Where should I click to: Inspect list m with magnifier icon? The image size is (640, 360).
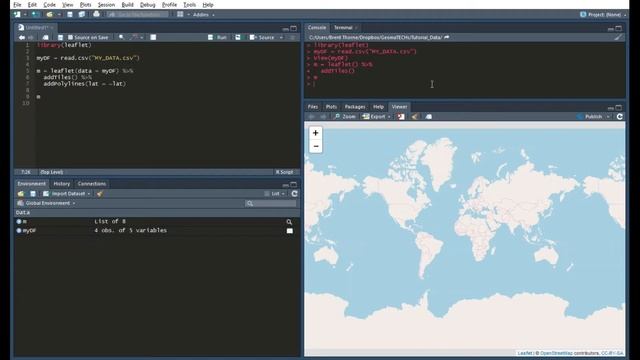coord(289,222)
